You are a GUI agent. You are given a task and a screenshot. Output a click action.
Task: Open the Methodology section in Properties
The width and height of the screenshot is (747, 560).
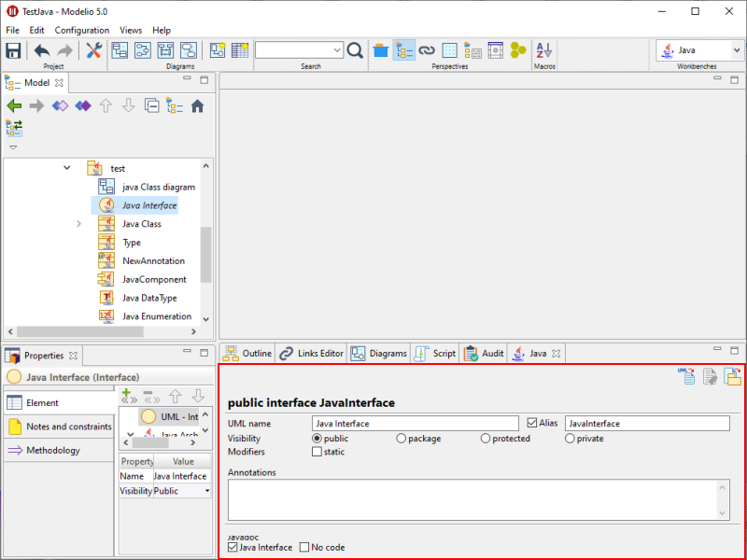click(x=59, y=451)
